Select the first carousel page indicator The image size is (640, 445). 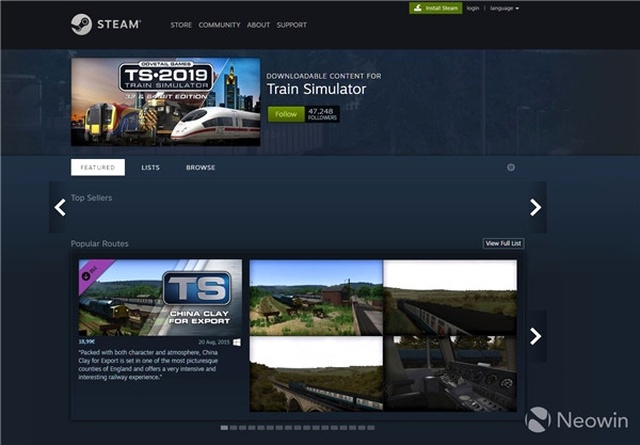point(224,428)
